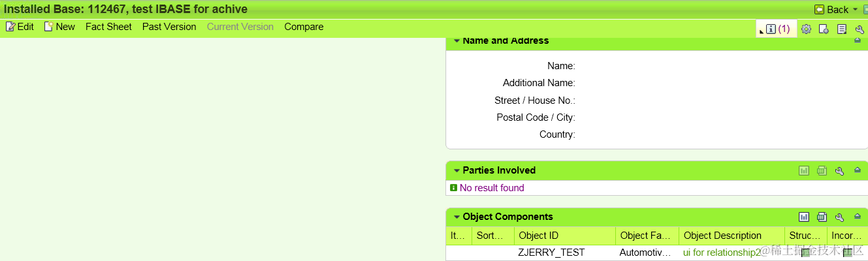
Task: Click the Additional Name label
Action: [539, 83]
